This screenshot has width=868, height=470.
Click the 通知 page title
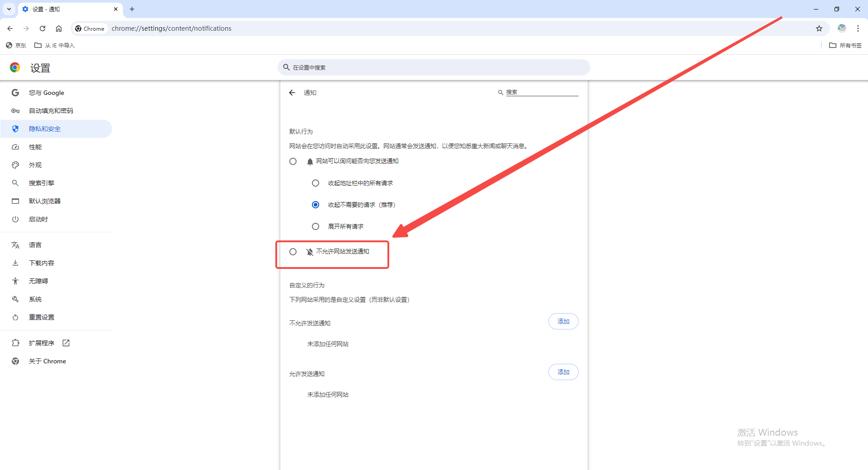[x=310, y=93]
